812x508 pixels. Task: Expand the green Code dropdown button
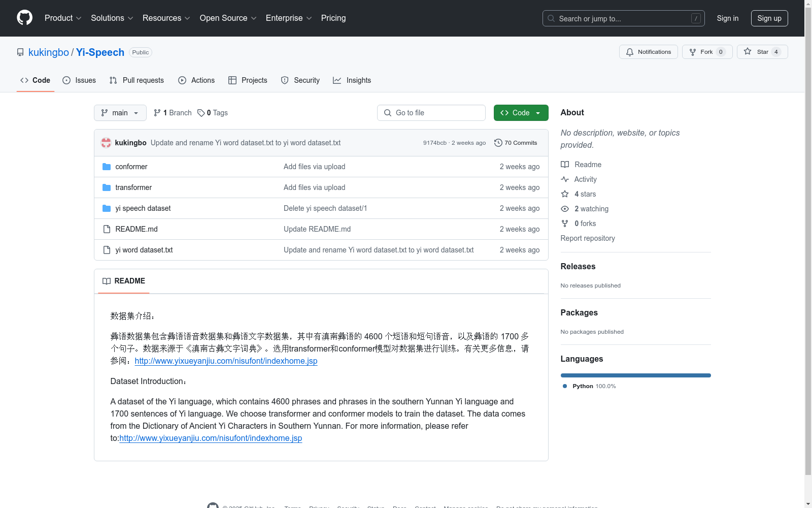point(521,113)
